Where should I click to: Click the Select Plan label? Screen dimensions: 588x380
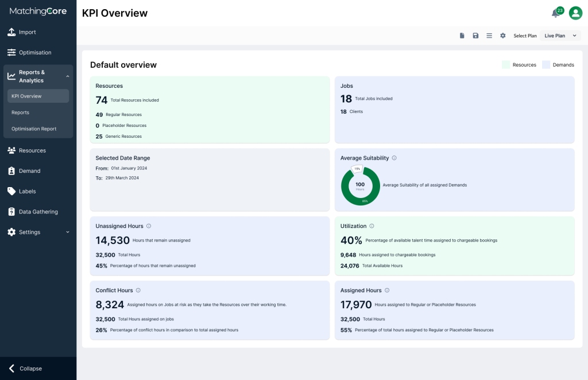pos(525,36)
